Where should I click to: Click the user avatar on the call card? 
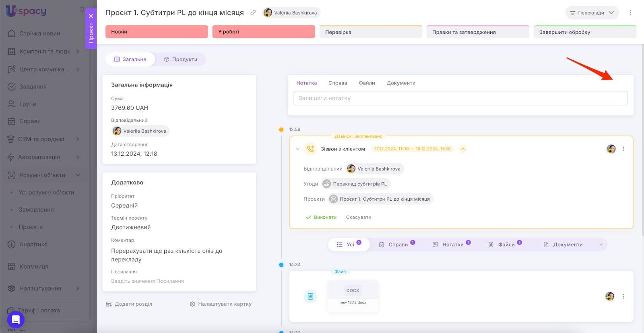[x=611, y=149]
